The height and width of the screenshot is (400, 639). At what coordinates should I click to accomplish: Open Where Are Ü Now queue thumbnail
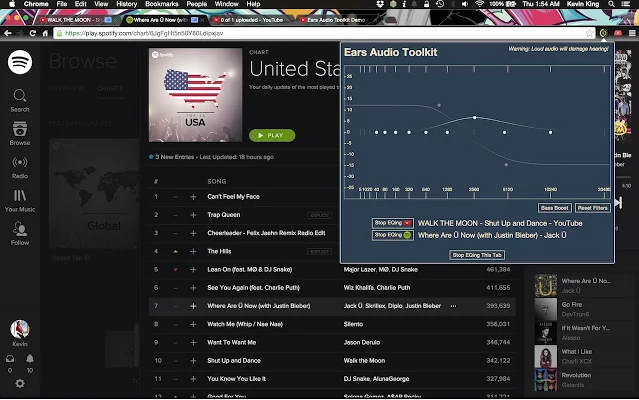(545, 286)
